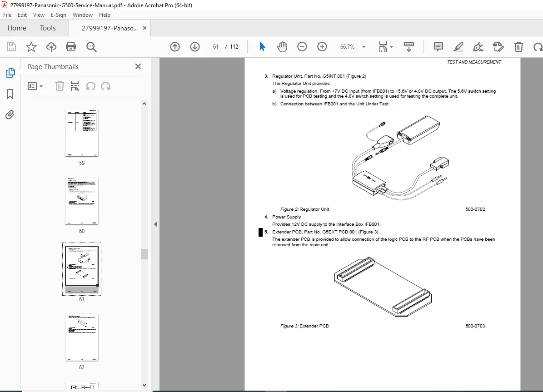Click the 'TEST AND MEASUREMENT' page header

[x=474, y=62]
